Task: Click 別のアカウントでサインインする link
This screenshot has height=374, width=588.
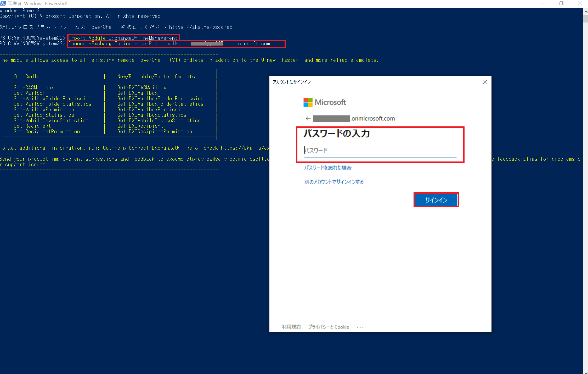Action: 334,182
